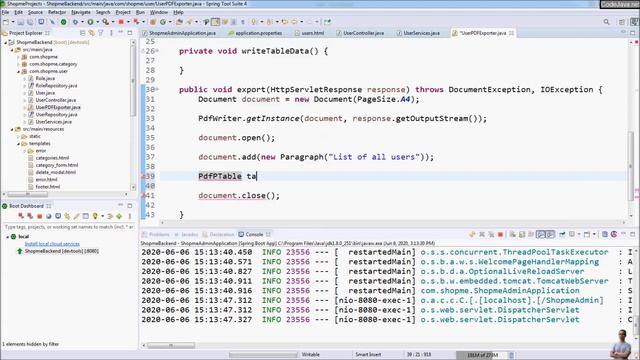Collapse the com.shopme.user package
The width and height of the screenshot is (640, 360).
click(18, 71)
